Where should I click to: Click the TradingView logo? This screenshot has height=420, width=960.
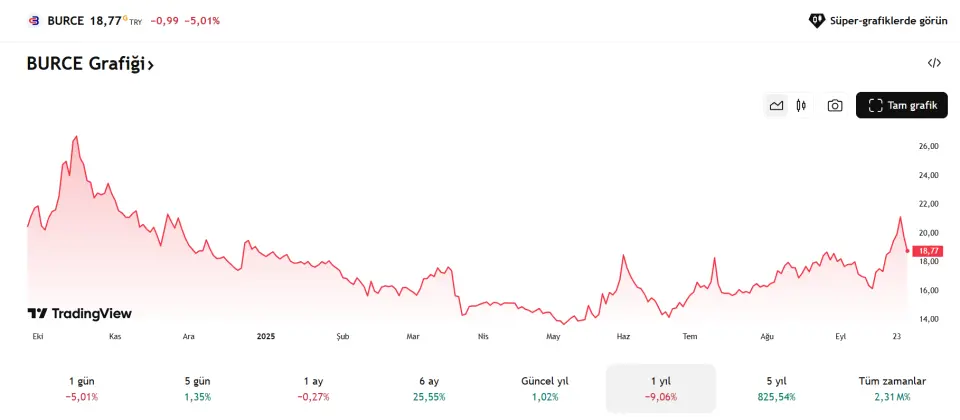(80, 314)
